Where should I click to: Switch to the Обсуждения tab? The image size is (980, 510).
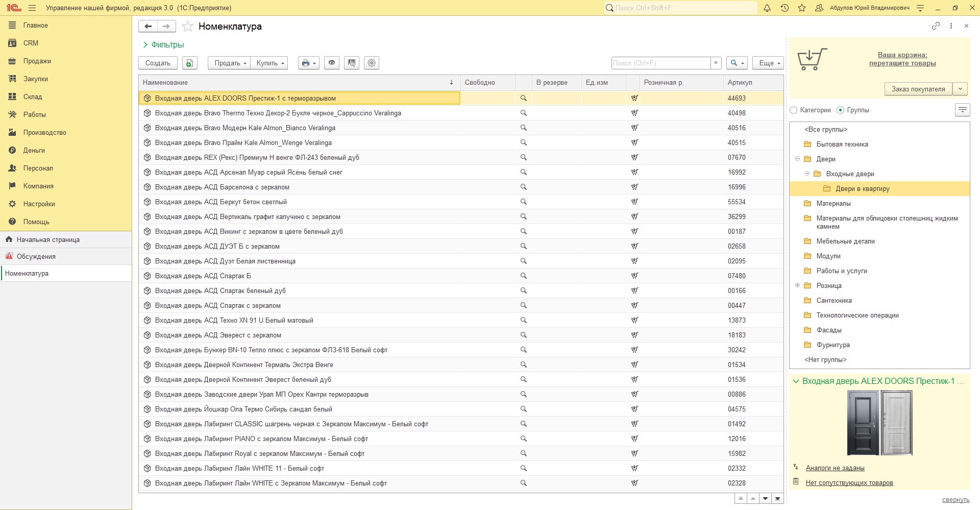36,256
